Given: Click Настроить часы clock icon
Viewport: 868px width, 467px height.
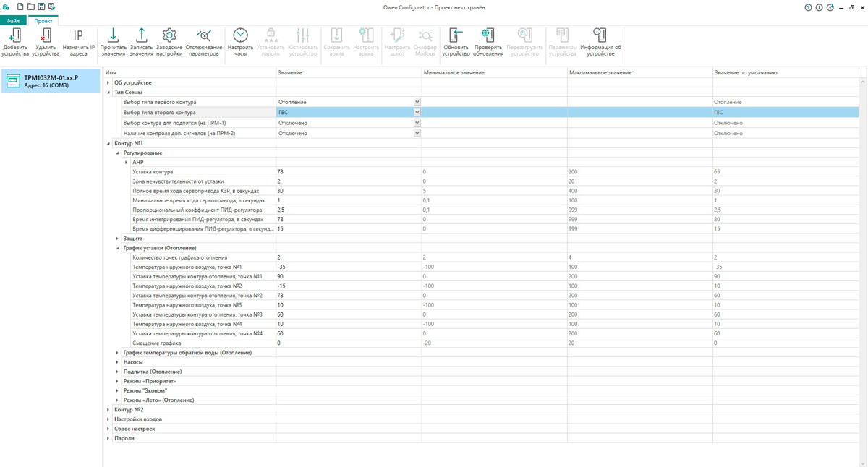Looking at the screenshot, I should click(x=240, y=36).
